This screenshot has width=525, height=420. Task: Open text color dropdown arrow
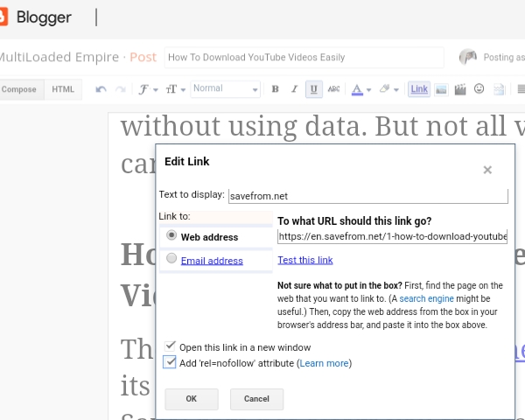tap(368, 90)
